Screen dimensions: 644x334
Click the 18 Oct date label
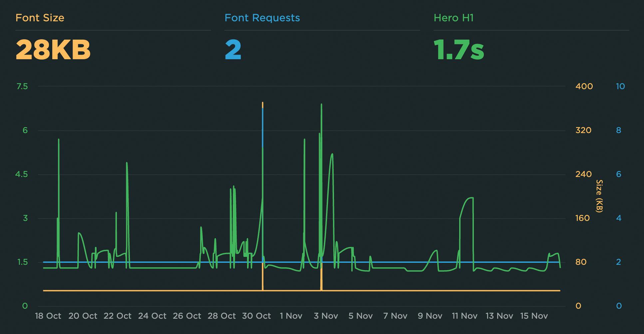coord(48,316)
